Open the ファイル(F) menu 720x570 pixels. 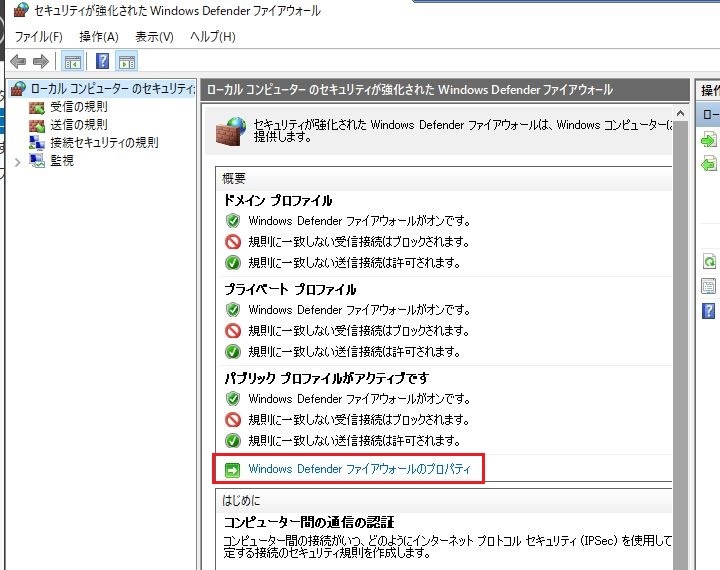39,37
